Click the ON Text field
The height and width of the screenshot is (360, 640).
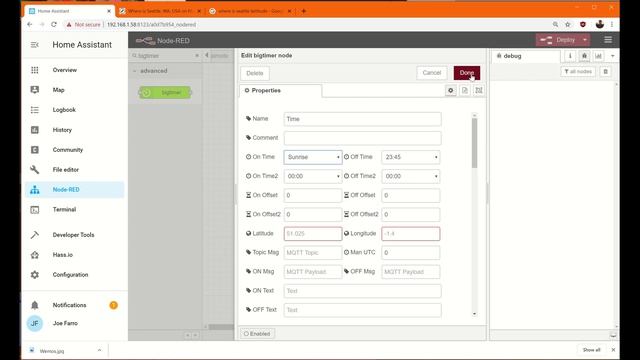point(362,291)
